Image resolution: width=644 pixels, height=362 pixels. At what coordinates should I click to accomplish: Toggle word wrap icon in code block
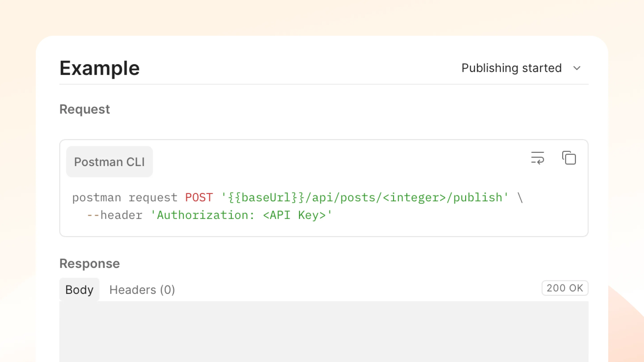click(x=538, y=158)
